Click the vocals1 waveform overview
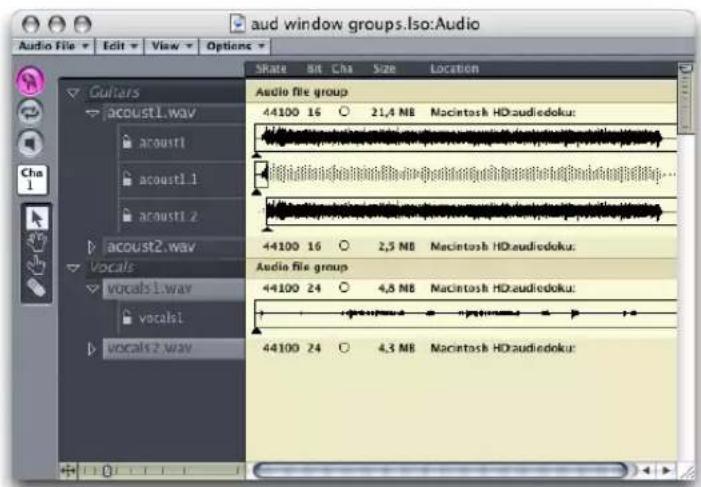Image resolution: width=701 pixels, height=487 pixels. pos(465,313)
